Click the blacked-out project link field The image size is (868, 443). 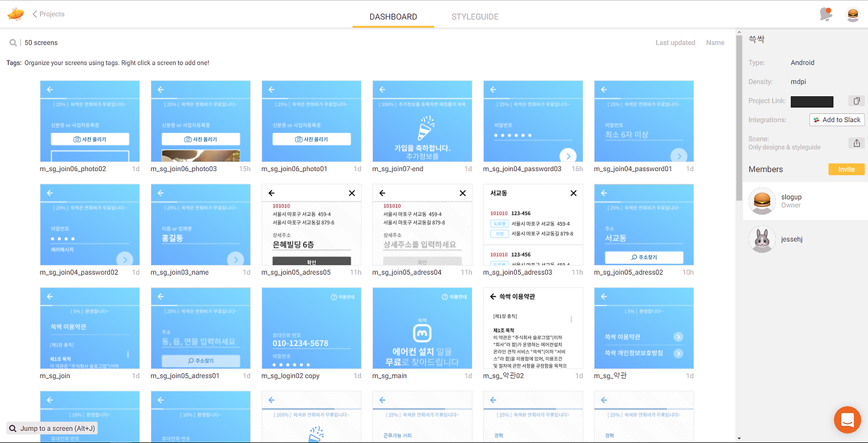[x=812, y=101]
